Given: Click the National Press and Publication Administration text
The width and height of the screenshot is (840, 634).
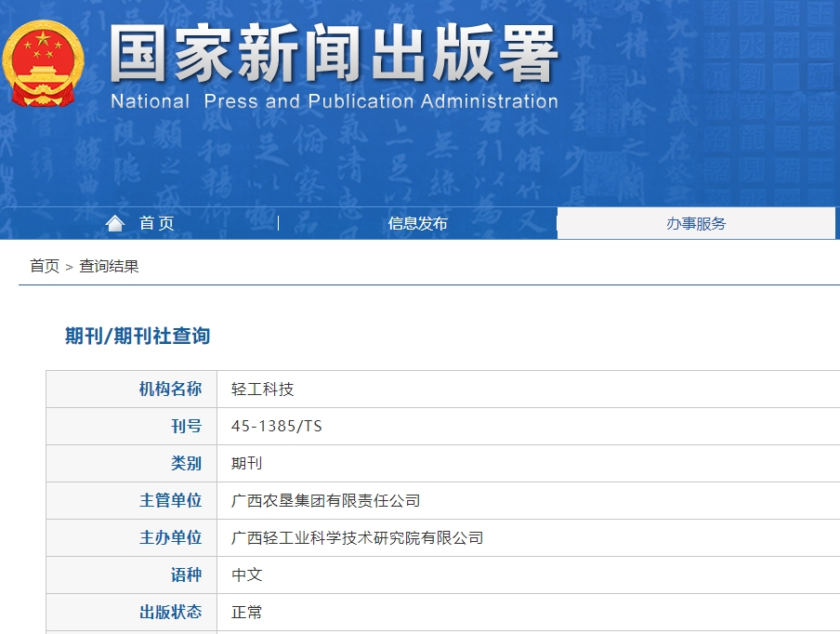Looking at the screenshot, I should tap(334, 101).
